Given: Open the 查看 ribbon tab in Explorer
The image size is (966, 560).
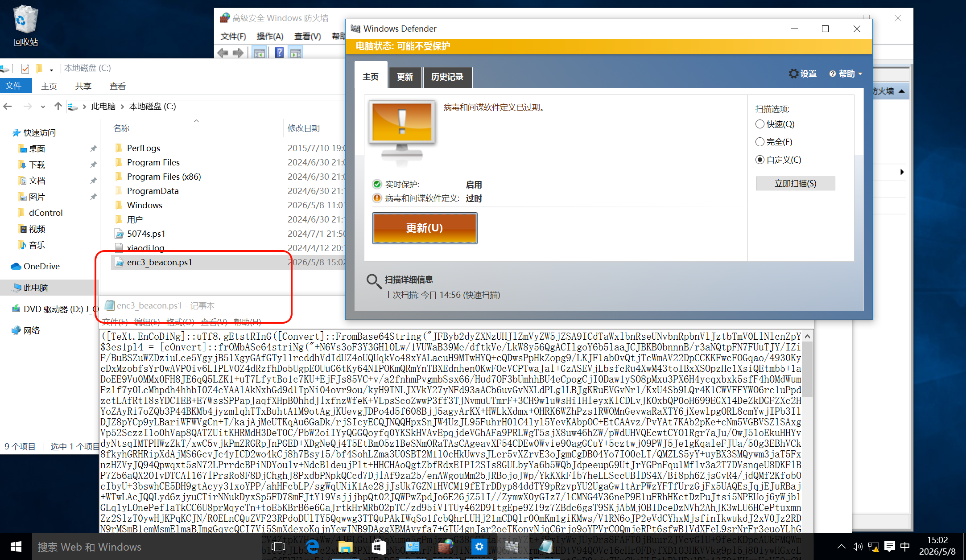Looking at the screenshot, I should point(118,86).
